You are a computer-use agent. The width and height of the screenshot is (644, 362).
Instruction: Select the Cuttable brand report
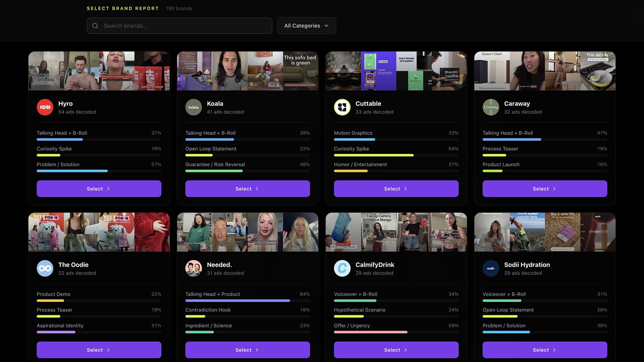pyautogui.click(x=396, y=189)
